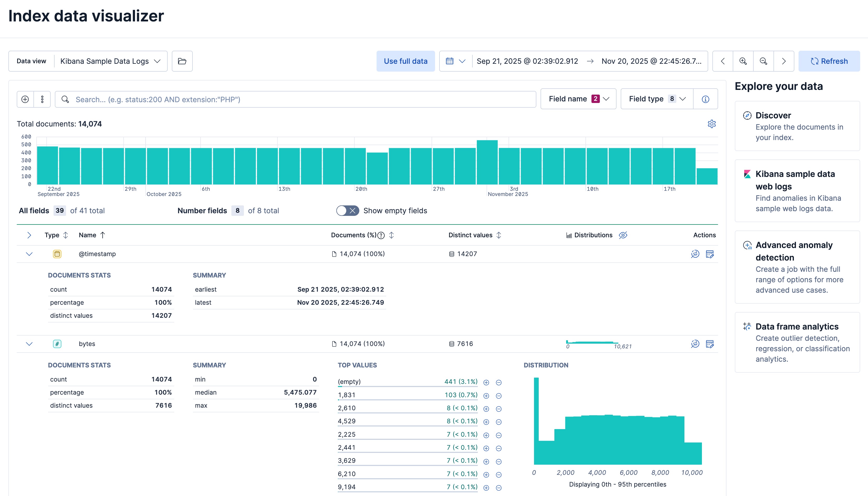
Task: Click earliest timestamp Sep 21 2025 value
Action: pyautogui.click(x=341, y=290)
